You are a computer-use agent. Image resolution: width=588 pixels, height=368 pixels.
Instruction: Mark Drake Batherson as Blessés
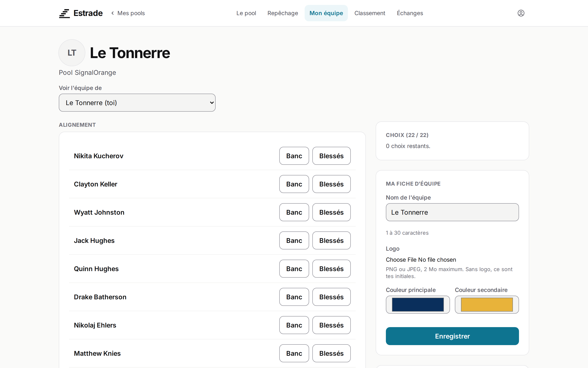click(331, 297)
